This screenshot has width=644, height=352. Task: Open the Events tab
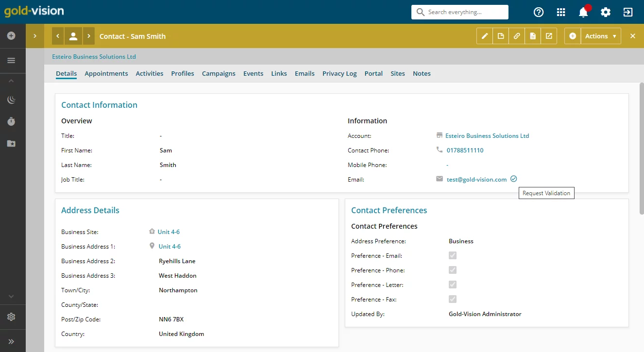click(254, 73)
